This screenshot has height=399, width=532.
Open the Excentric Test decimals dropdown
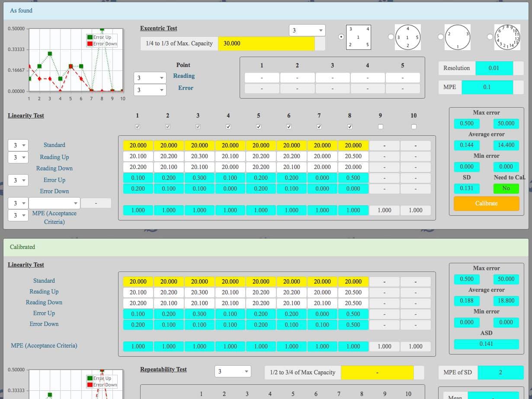click(x=307, y=30)
